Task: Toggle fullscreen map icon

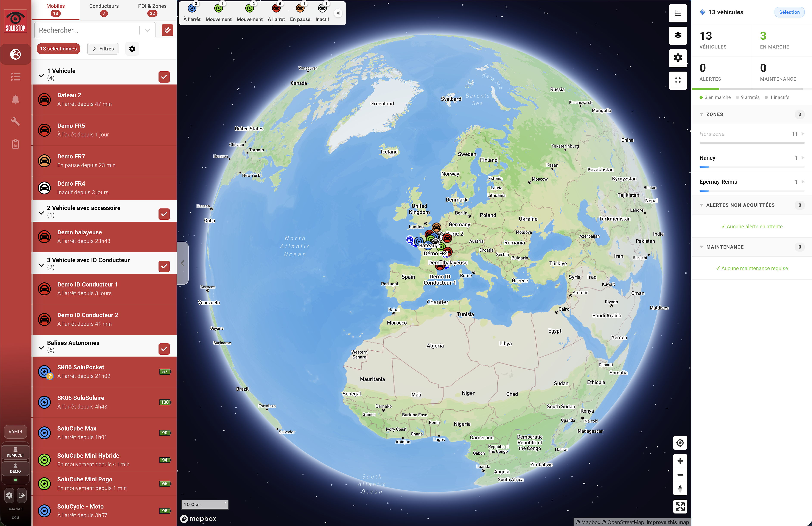Action: [680, 507]
